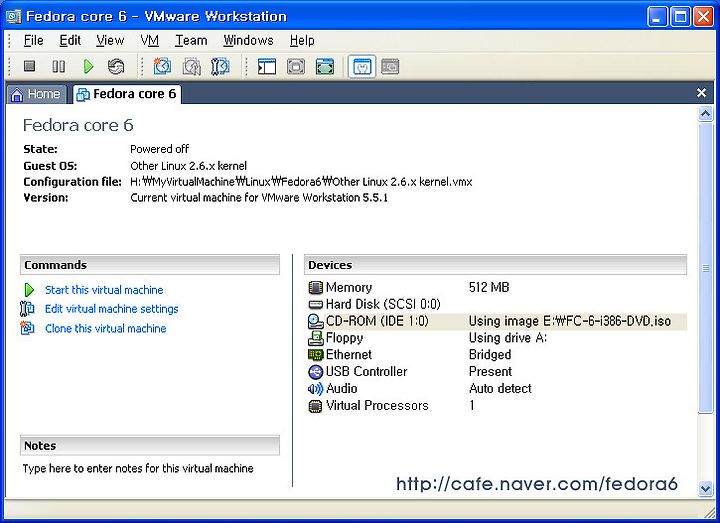The image size is (720, 523).
Task: Switch to the Home tab
Action: (36, 94)
